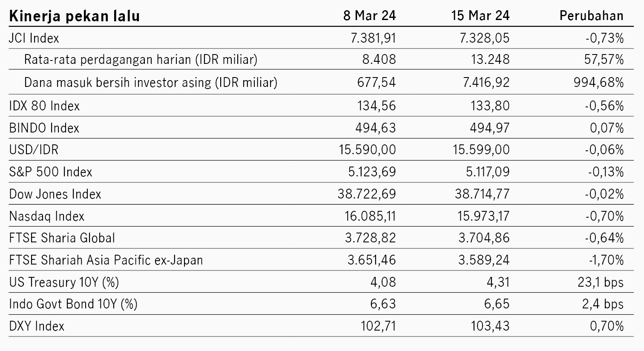This screenshot has width=644, height=351.
Task: Select the "8 Mar 24" column header
Action: 370,16
